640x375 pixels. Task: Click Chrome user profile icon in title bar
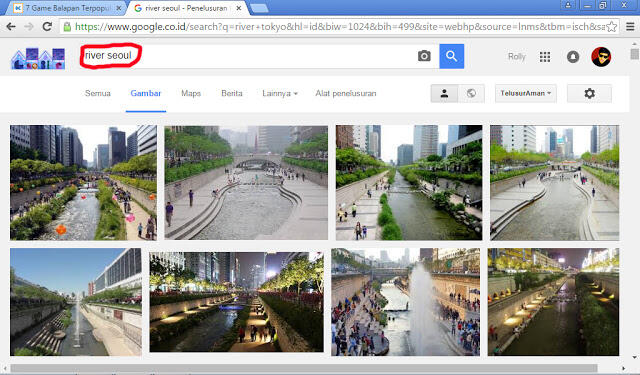coord(568,5)
